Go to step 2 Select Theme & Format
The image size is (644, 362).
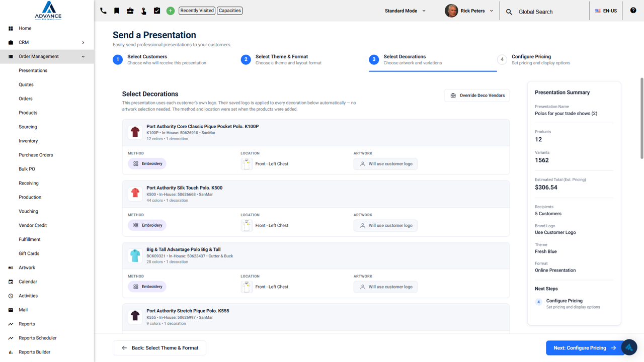click(x=281, y=59)
